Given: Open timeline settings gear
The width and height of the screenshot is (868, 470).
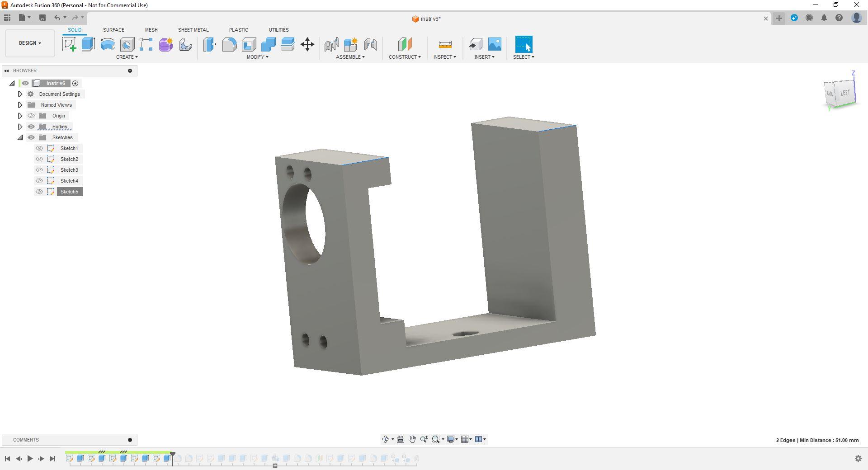Looking at the screenshot, I should 858,459.
